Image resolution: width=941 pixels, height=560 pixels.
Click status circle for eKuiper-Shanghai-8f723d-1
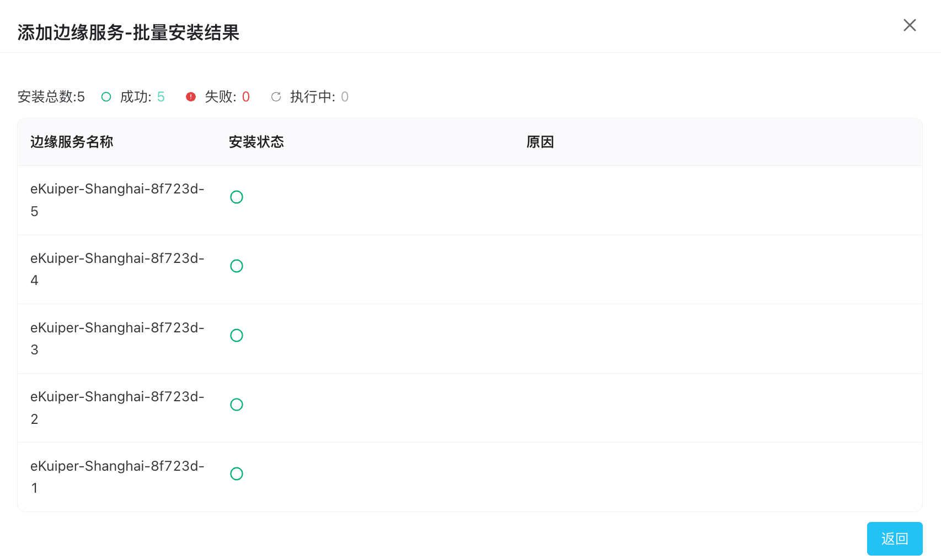pos(237,474)
